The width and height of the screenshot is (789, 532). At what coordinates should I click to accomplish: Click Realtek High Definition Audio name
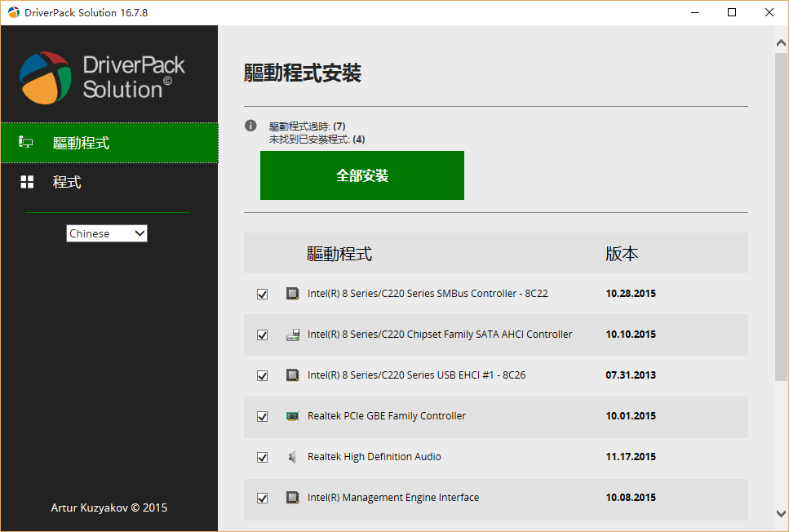tap(375, 456)
